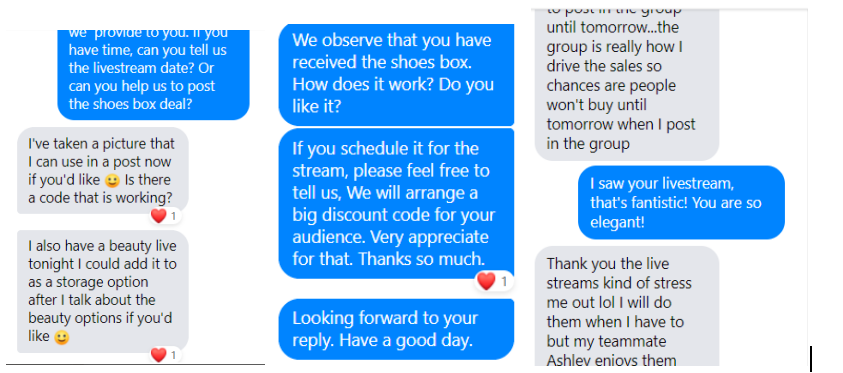843x373 pixels.
Task: Select the 'shoes box deal' blue message bubble
Action: coord(153,75)
